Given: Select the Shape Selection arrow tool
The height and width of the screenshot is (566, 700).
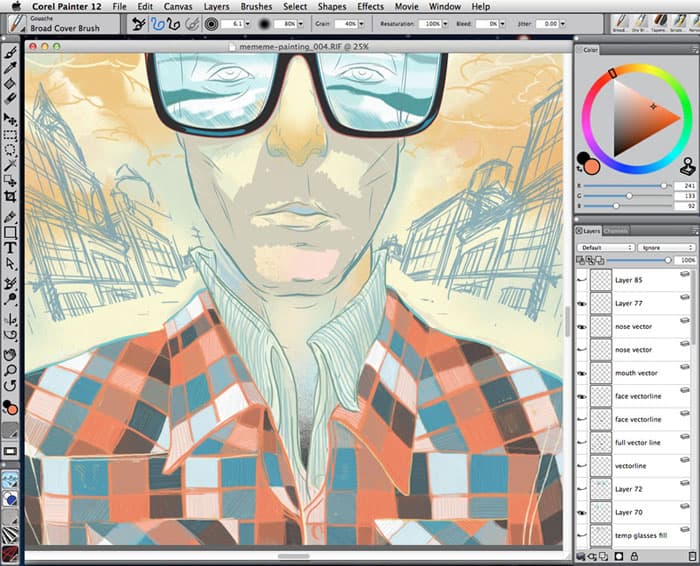Looking at the screenshot, I should [10, 264].
